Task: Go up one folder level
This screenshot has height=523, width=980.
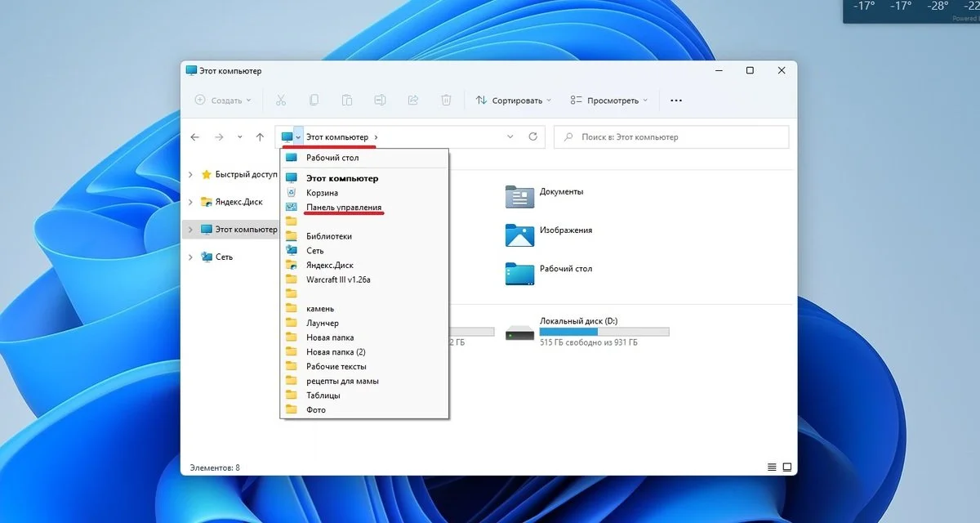Action: coord(260,137)
